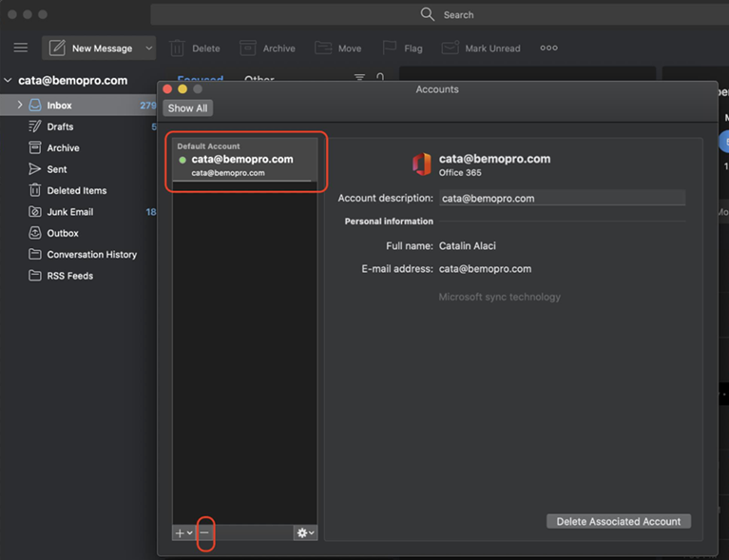The width and height of the screenshot is (729, 560).
Task: Click the RSS Feeds folder icon
Action: 35,276
